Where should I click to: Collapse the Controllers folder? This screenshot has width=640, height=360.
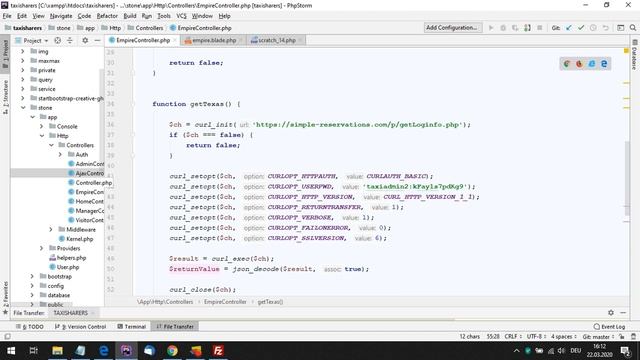[x=51, y=145]
